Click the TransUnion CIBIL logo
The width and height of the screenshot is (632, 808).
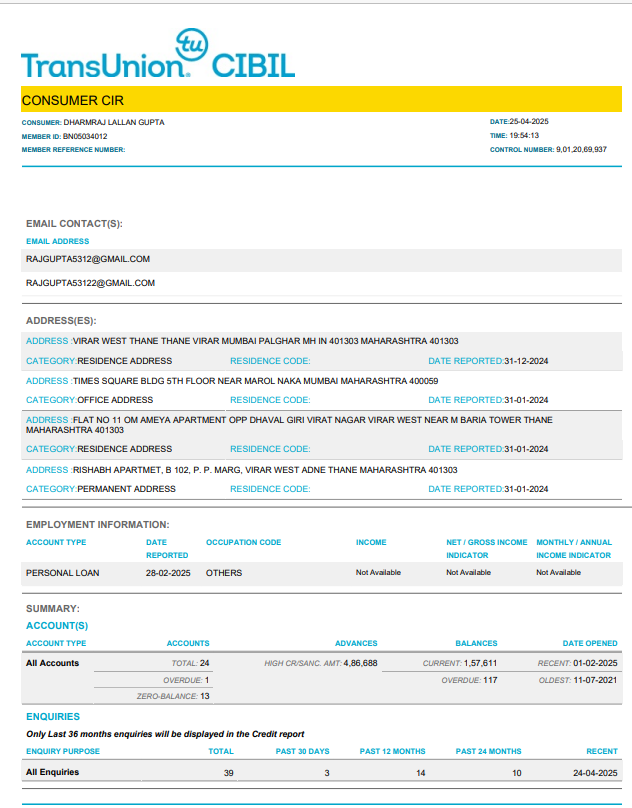click(x=157, y=60)
